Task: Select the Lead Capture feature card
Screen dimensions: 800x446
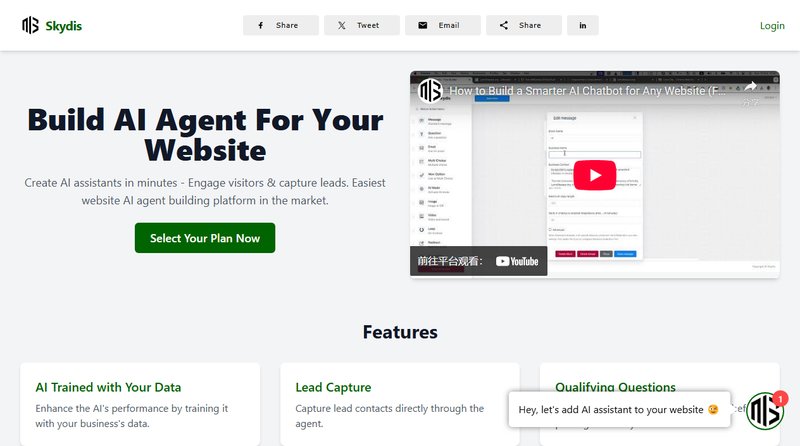Action: pos(400,403)
